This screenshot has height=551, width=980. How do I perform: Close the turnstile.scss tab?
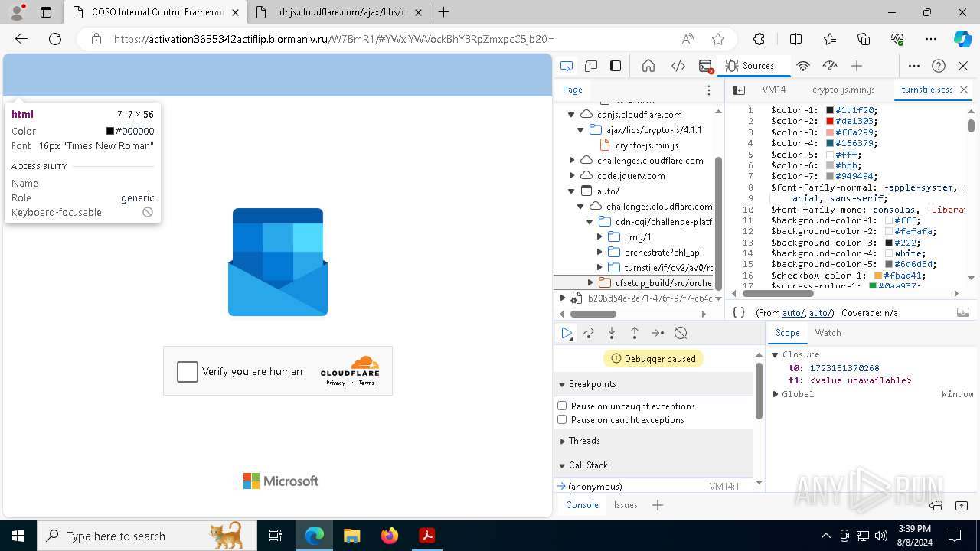pos(964,90)
